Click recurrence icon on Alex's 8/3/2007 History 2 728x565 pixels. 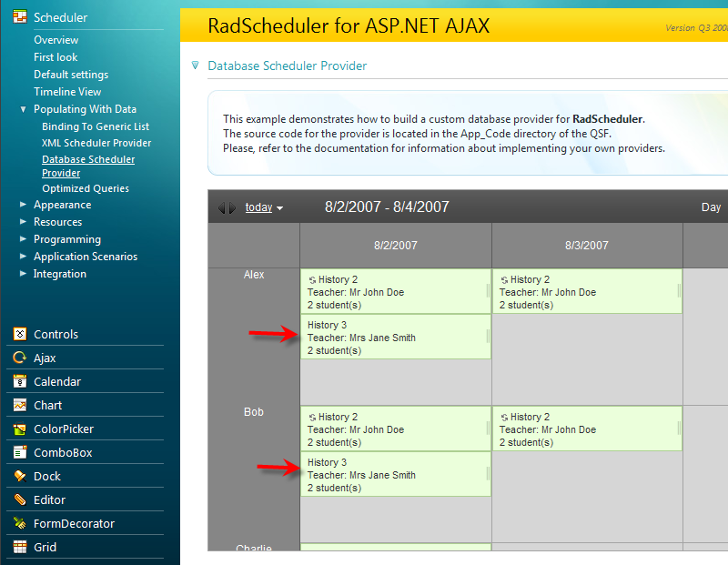(x=504, y=280)
